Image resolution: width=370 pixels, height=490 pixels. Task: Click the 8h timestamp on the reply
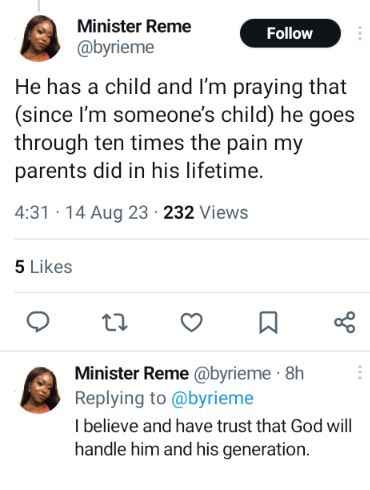coord(294,374)
